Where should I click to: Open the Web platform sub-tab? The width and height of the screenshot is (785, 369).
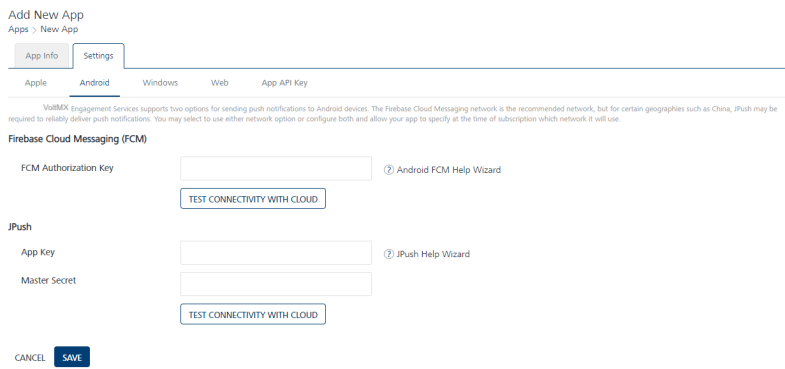tap(219, 83)
